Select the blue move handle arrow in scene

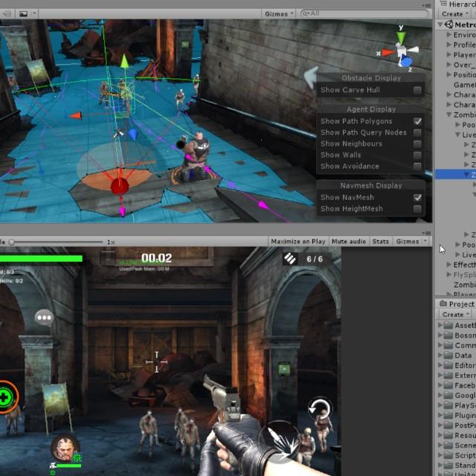[133, 135]
